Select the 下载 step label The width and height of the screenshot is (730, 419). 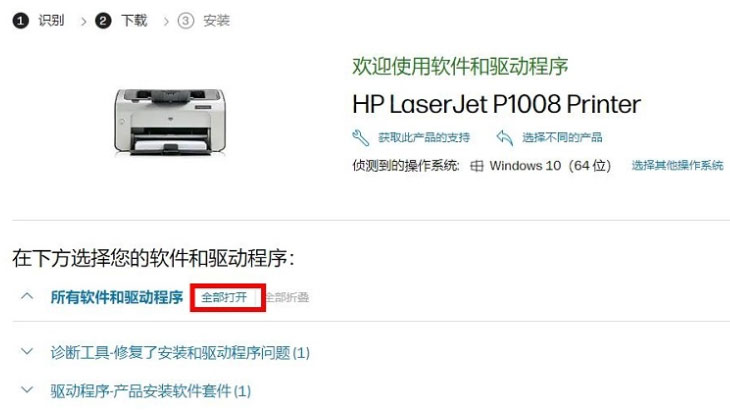[134, 20]
